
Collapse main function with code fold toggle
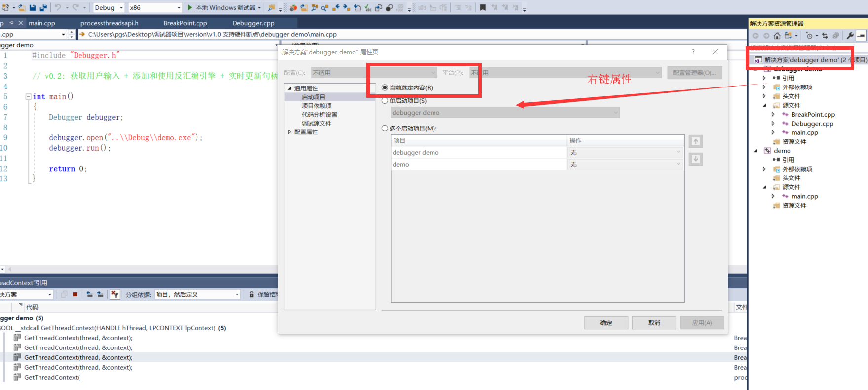click(29, 97)
